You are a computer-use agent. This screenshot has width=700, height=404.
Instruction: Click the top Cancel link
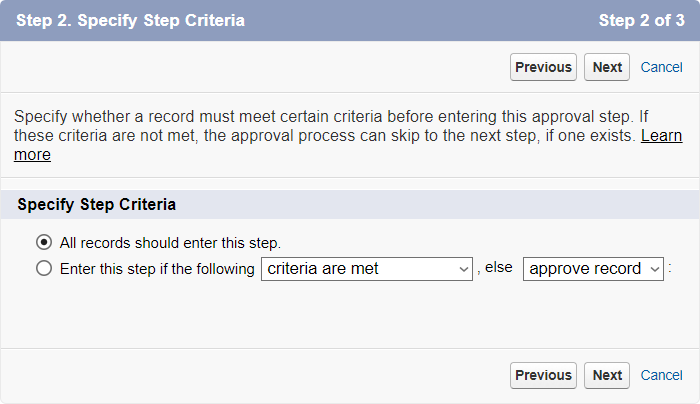[661, 67]
